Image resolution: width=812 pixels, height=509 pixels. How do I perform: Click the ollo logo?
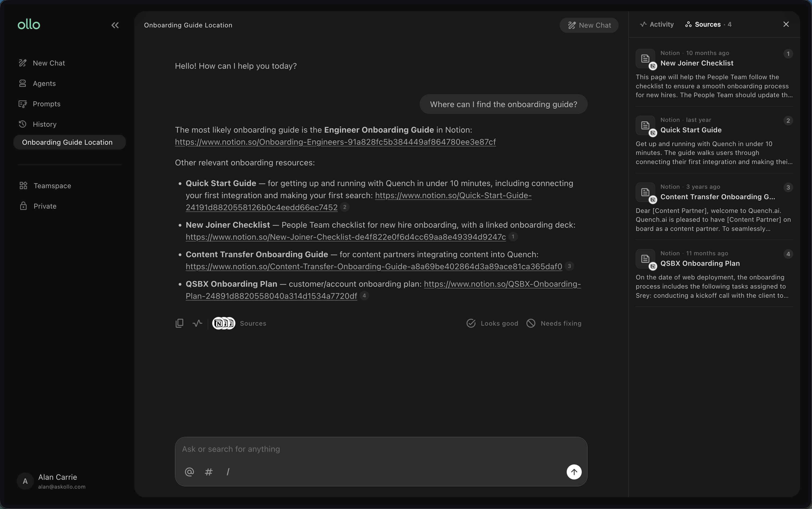[29, 24]
